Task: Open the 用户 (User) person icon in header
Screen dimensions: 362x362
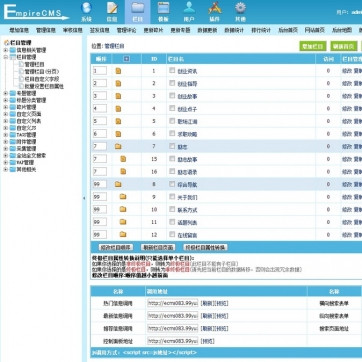Action: (x=189, y=8)
